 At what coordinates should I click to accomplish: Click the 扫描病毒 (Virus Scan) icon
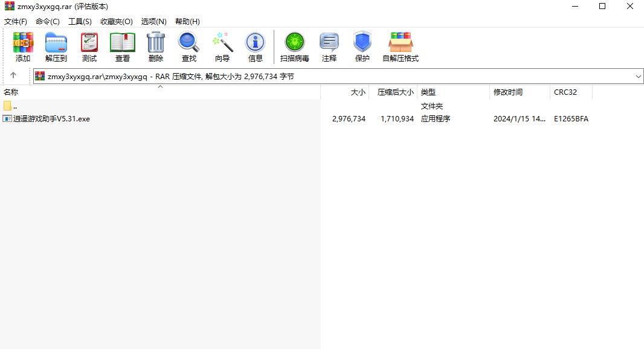(x=294, y=42)
